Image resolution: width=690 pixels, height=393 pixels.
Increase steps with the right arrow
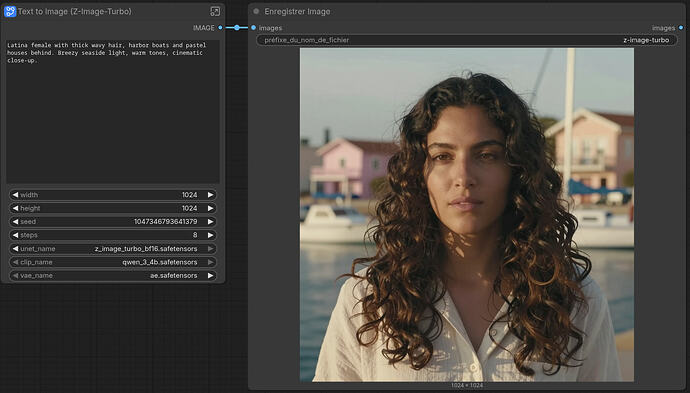click(x=210, y=235)
